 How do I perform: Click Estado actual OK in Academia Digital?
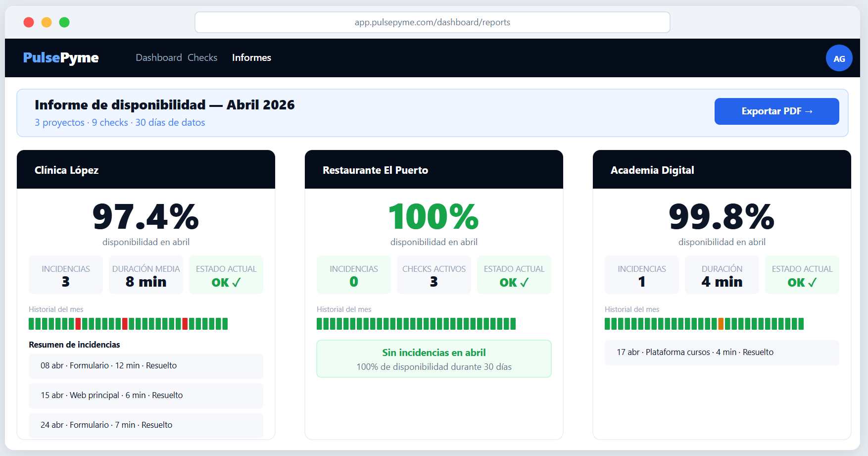(802, 275)
